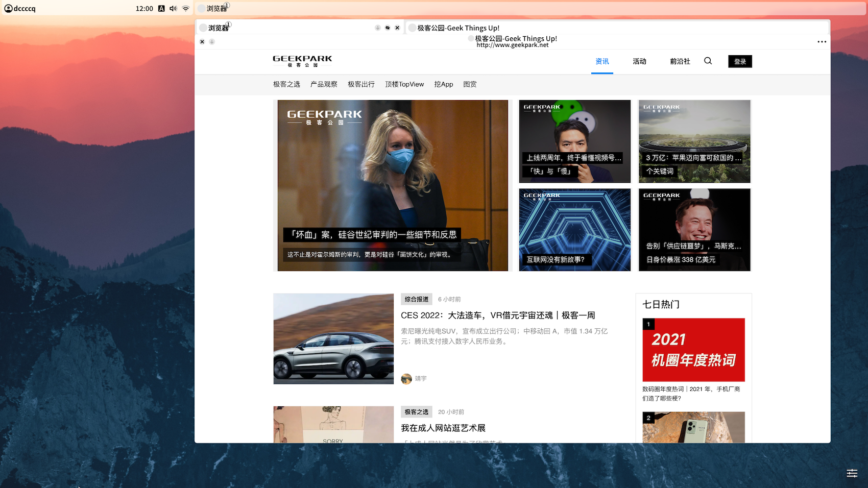The width and height of the screenshot is (868, 488).
Task: Open the input method indicator A
Action: point(161,9)
